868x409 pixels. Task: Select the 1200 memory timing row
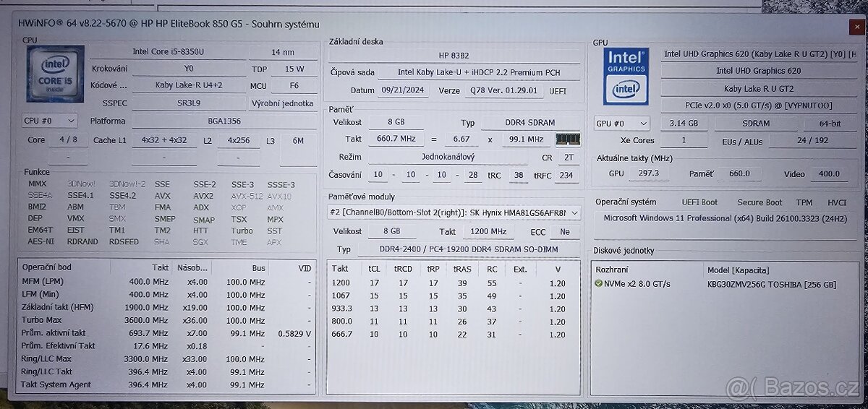[452, 283]
